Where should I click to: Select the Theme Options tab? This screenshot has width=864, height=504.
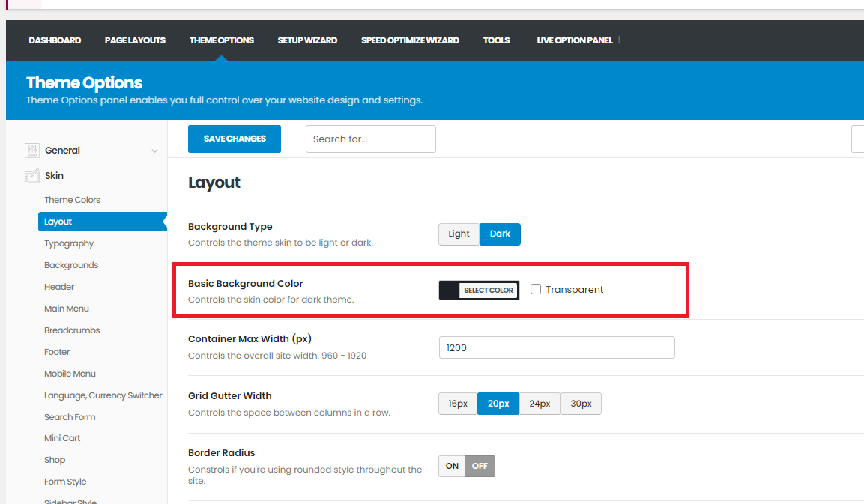pos(222,40)
